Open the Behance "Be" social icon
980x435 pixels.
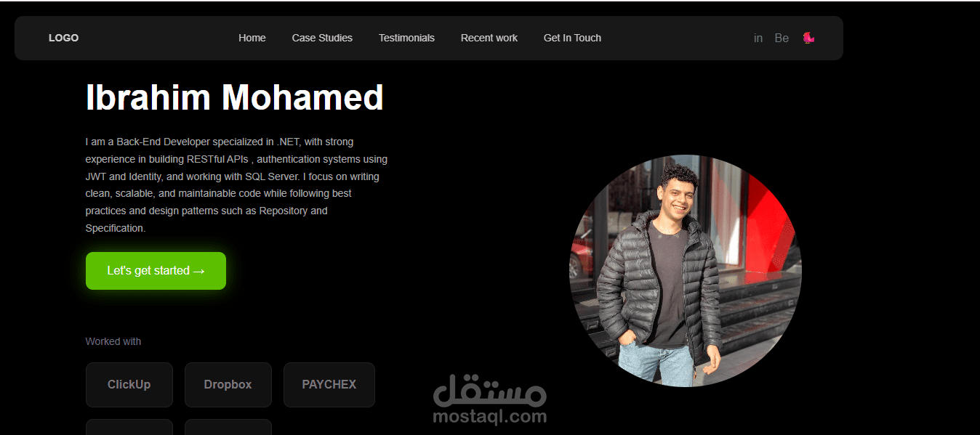[782, 38]
